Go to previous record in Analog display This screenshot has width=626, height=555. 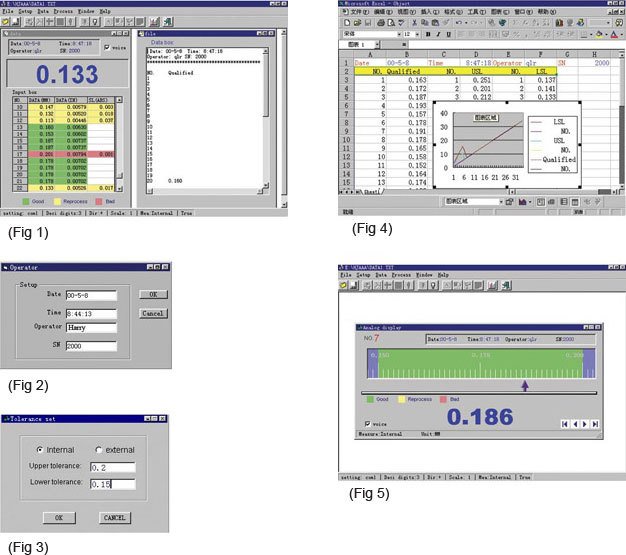click(575, 424)
